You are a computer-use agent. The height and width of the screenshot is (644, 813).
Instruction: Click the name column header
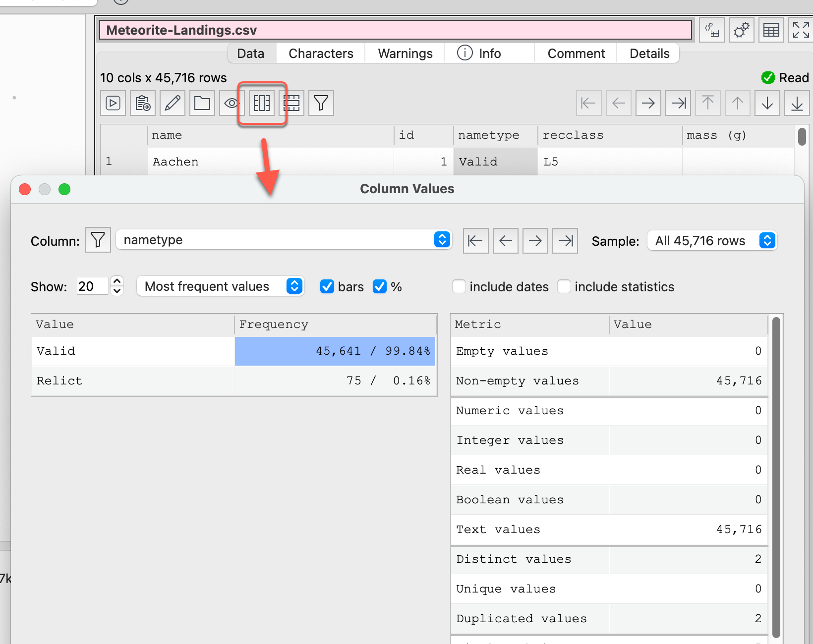[271, 136]
